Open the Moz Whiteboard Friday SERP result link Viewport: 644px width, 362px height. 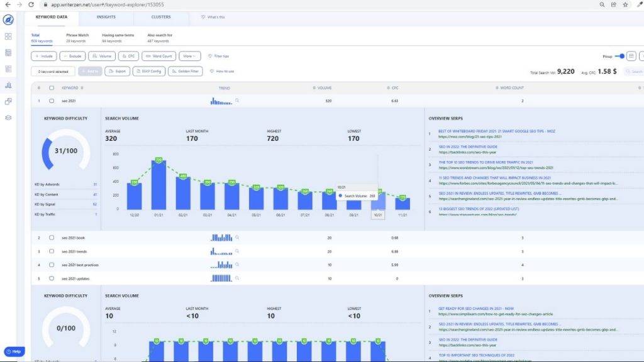[497, 131]
